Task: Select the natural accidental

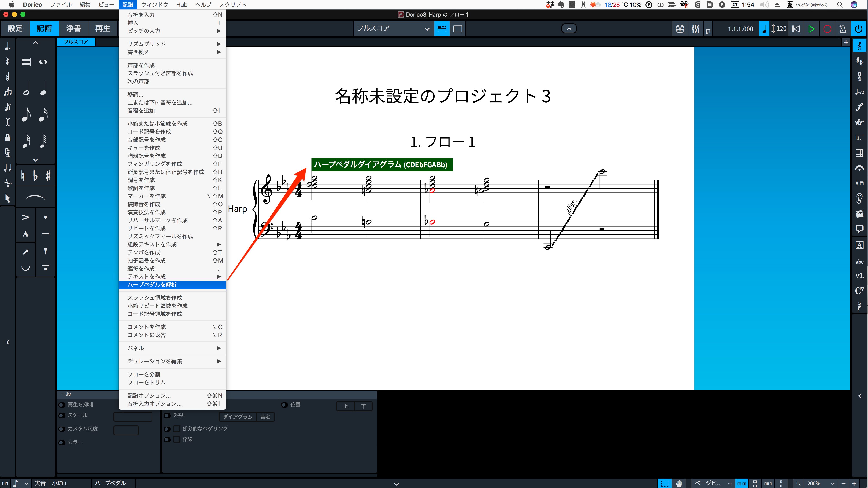Action: click(x=23, y=176)
